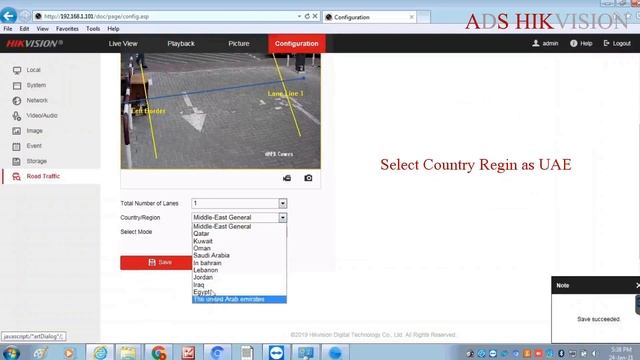Open the Favorites menu
The image size is (640, 360).
(x=67, y=29)
